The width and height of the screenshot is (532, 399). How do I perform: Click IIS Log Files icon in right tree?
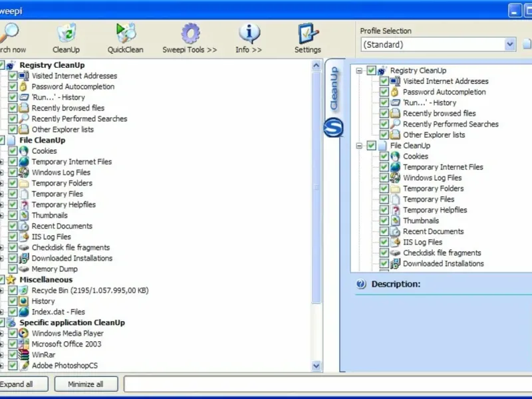point(395,242)
